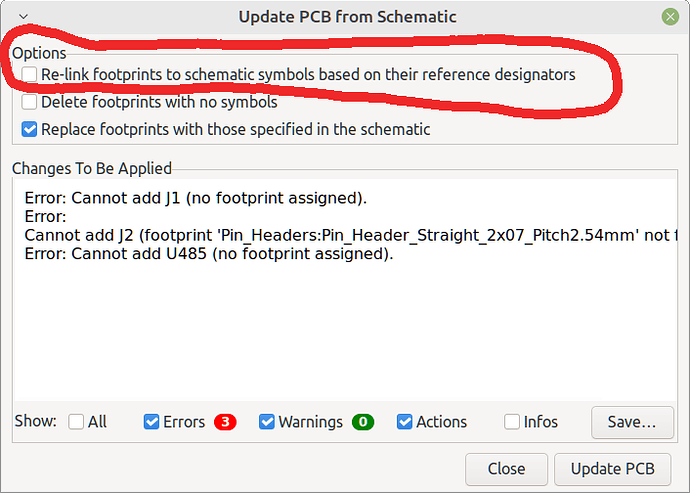
Task: Toggle the Errors filter checkbox
Action: 151,422
